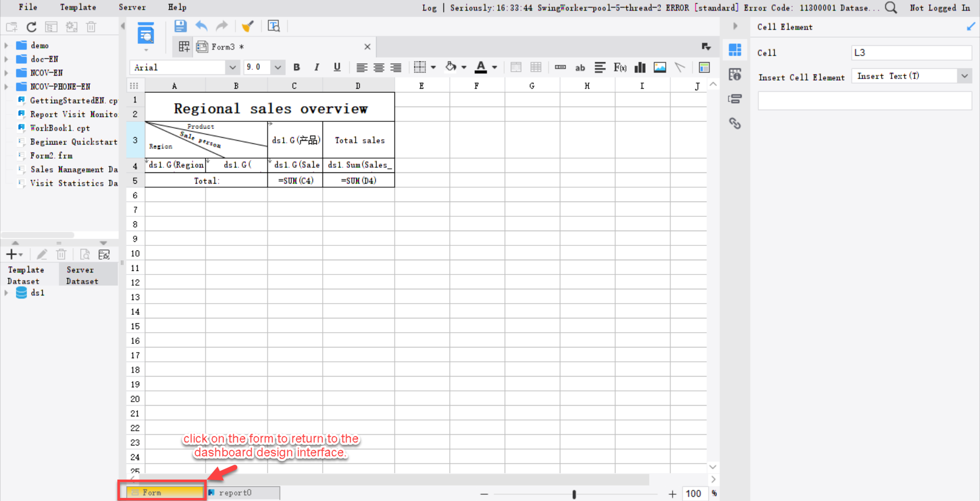Viewport: 980px width, 501px height.
Task: Undo the last action
Action: (x=202, y=26)
